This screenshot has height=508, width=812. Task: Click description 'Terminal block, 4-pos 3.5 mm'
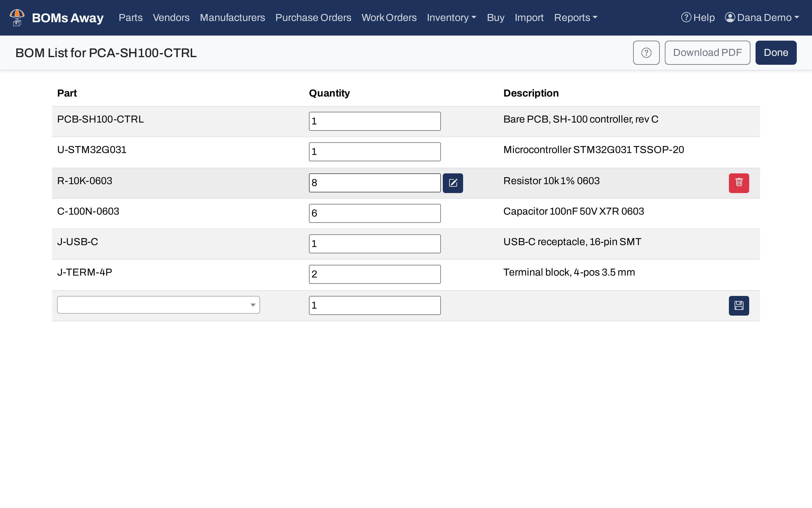[x=569, y=272]
